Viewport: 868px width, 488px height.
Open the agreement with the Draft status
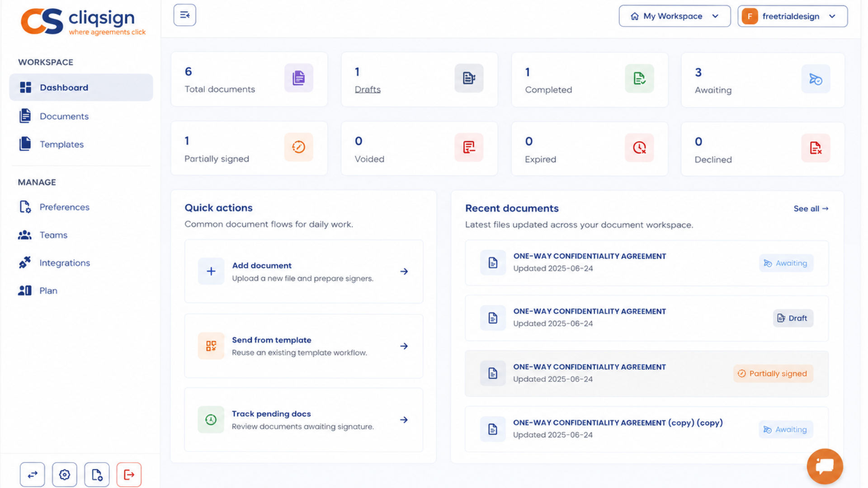coord(646,318)
